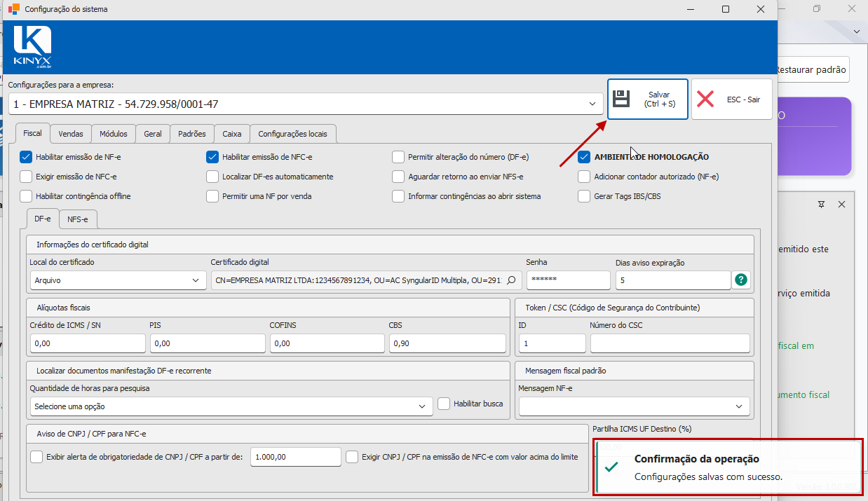This screenshot has width=868, height=501.
Task: Check Exigir CNPJ / CPF na emissão de NFC-e
Action: tap(352, 457)
